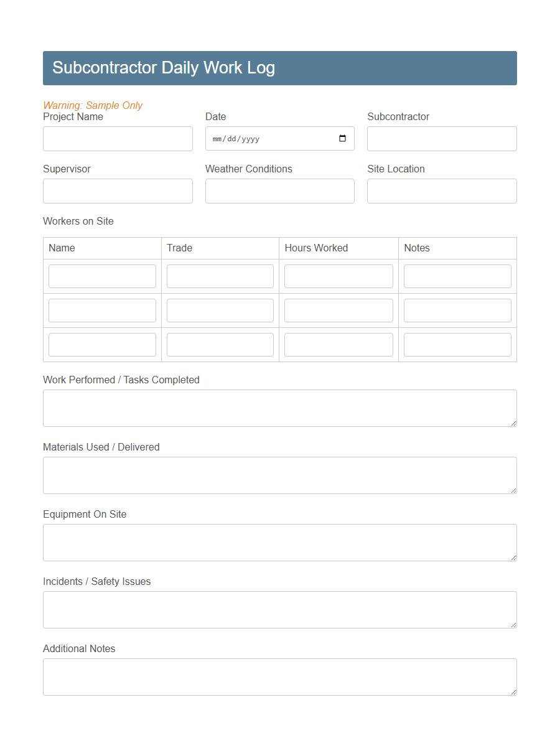Click the second row Name field
This screenshot has width=560, height=738.
[x=102, y=310]
